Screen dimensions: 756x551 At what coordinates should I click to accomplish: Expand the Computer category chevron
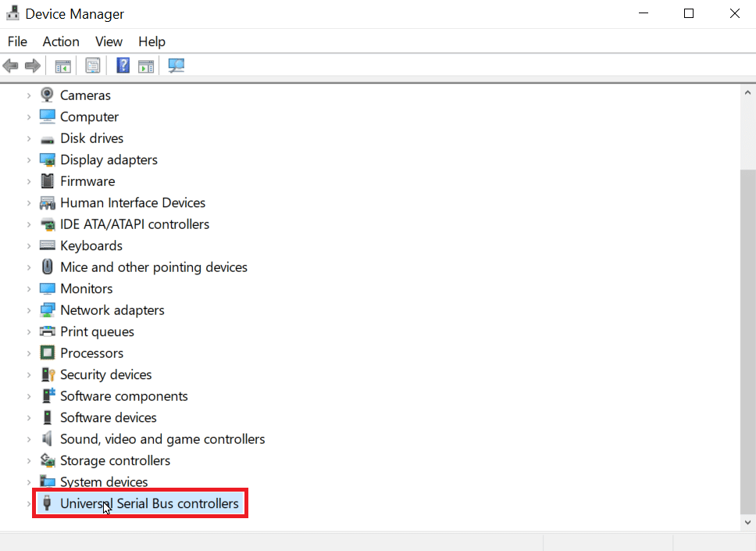pos(29,117)
